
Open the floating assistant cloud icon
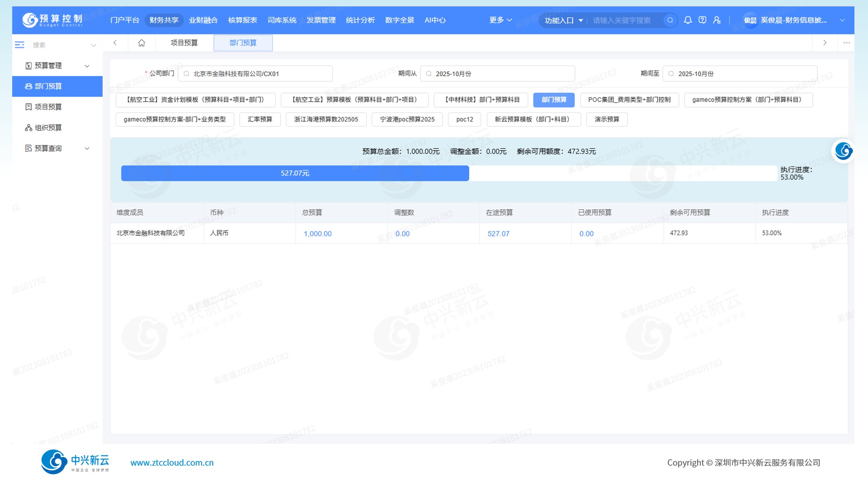[x=844, y=151]
